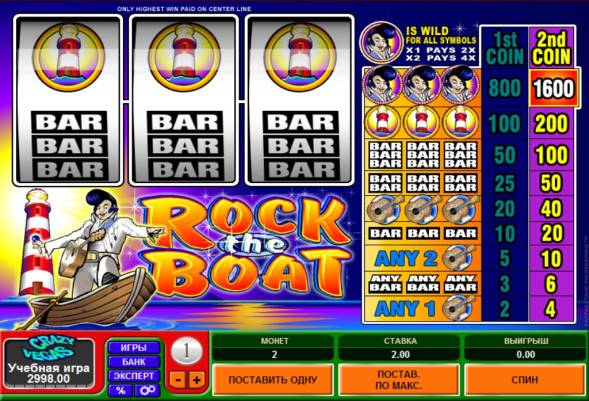Decrease coin size with minus button
The image size is (589, 401).
[x=178, y=380]
